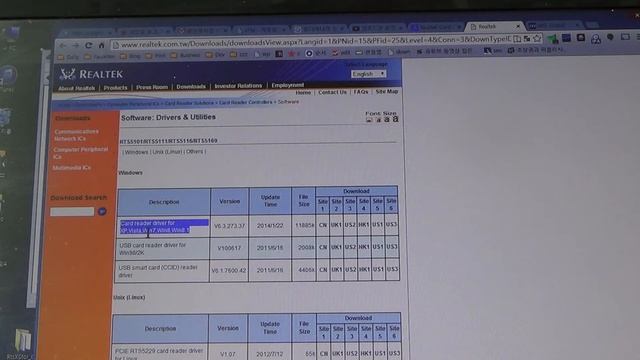Click the highlighted Card reader driver description

click(164, 227)
